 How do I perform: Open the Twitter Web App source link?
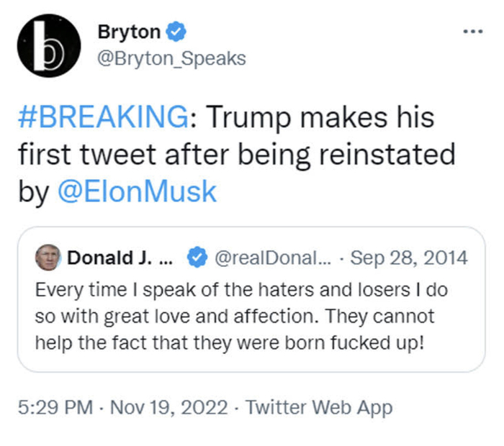(319, 408)
